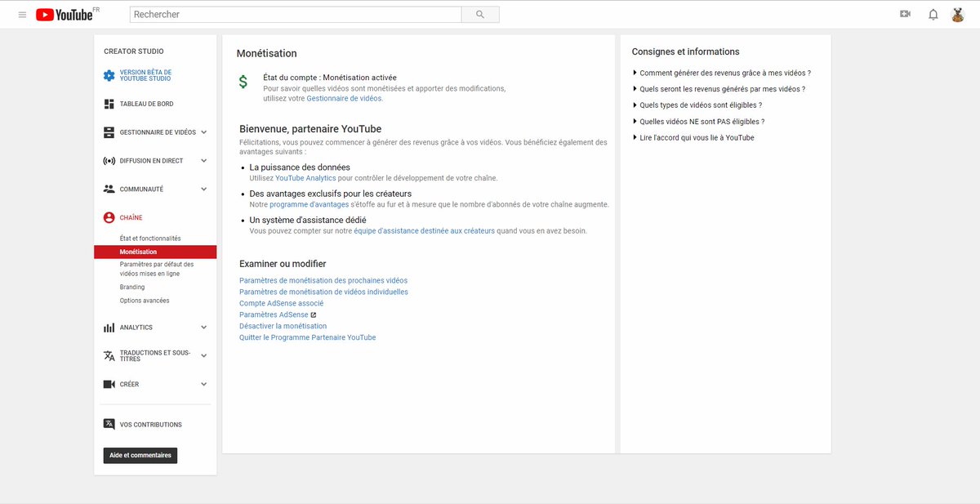This screenshot has width=980, height=504.
Task: Open équipe d'assistance destinée aux créateurs link
Action: click(425, 231)
